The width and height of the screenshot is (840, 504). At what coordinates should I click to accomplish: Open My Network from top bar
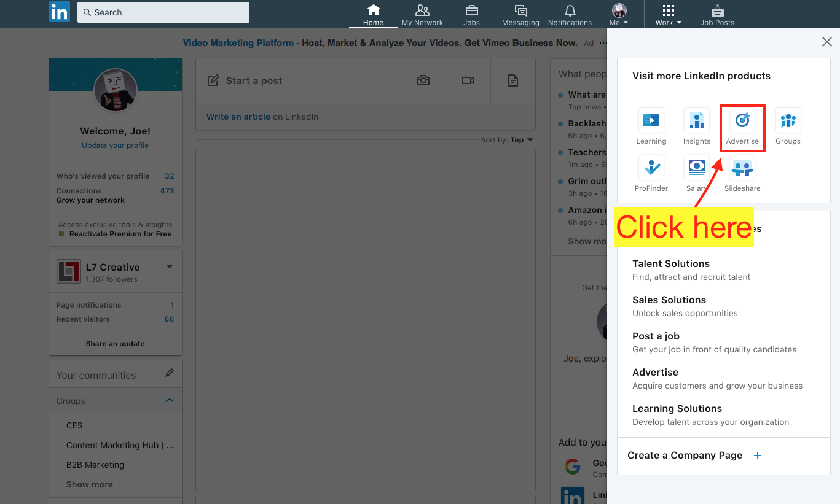tap(422, 15)
